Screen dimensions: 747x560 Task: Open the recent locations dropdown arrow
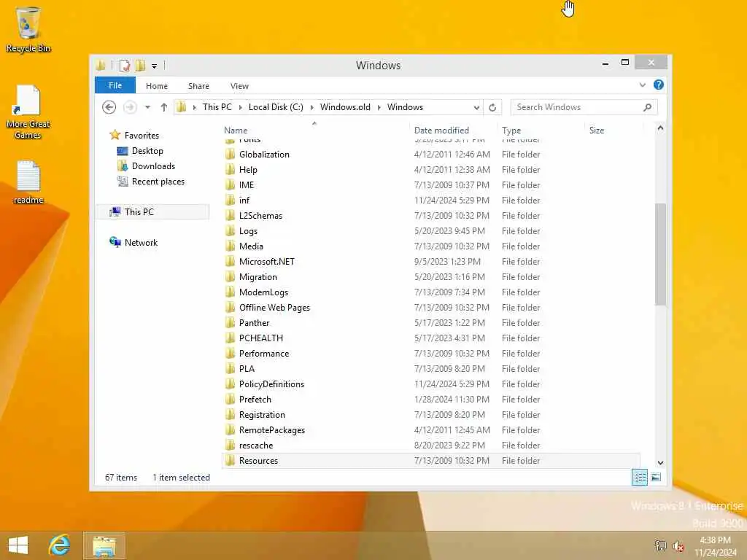pos(147,107)
